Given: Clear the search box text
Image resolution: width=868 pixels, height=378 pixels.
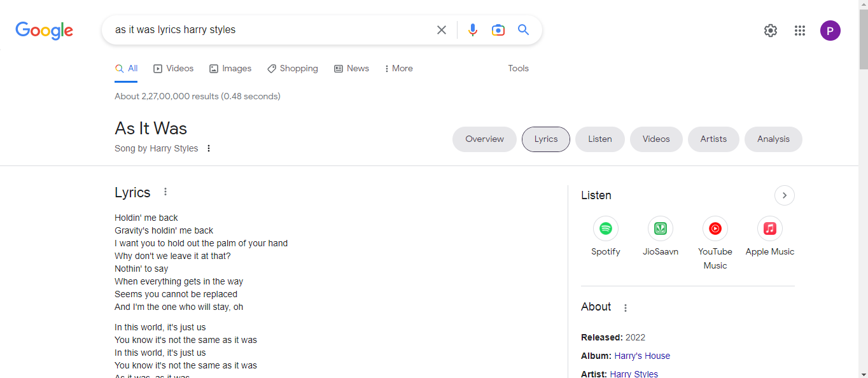Looking at the screenshot, I should [x=441, y=30].
